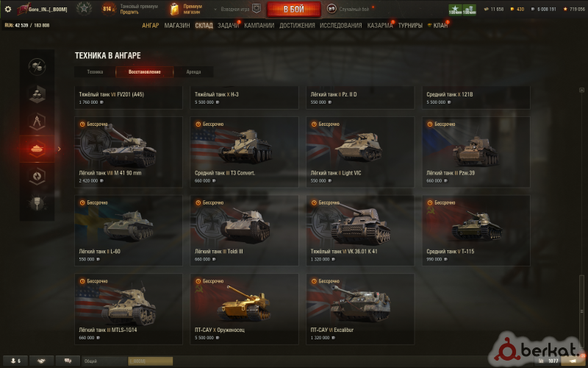Open the top sidebar inventory icon

(37, 66)
